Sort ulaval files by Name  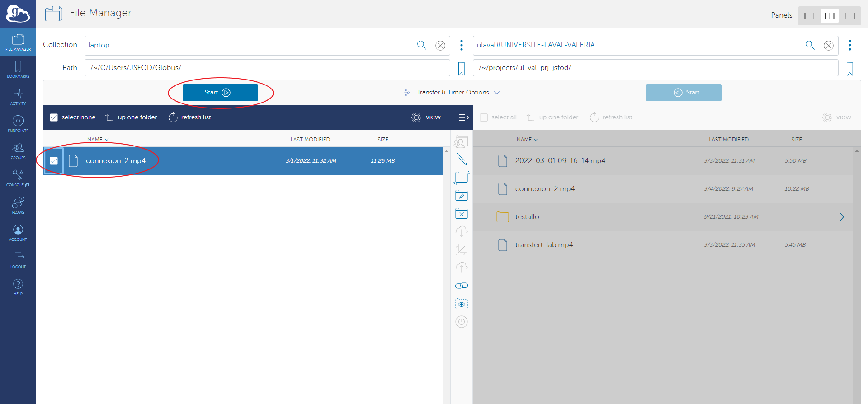coord(527,140)
